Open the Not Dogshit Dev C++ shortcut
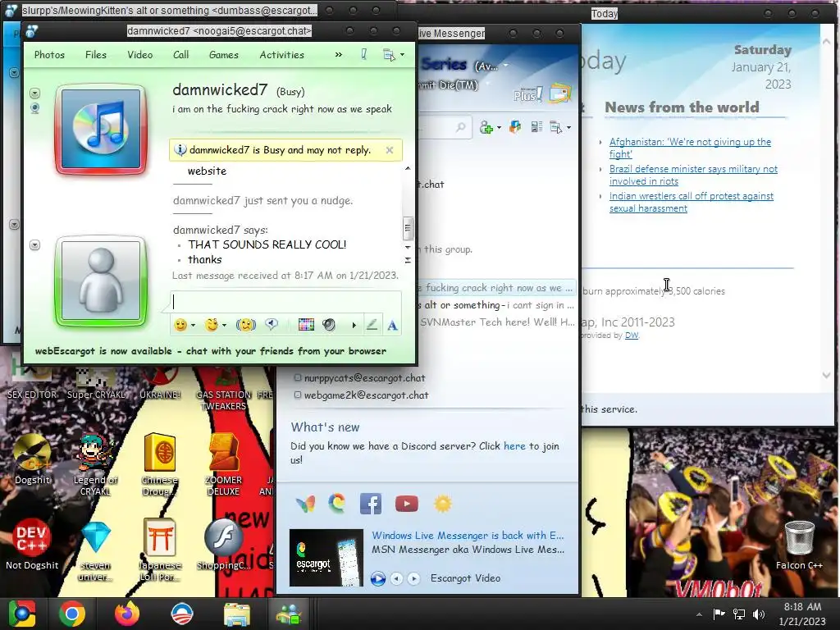This screenshot has height=630, width=840. click(32, 545)
